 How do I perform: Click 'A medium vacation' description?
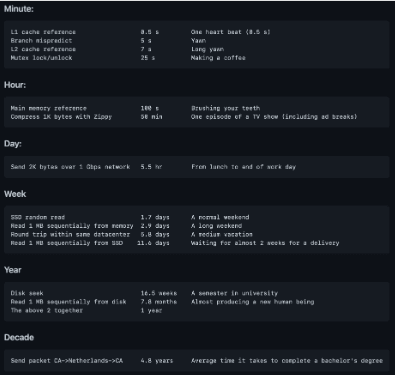(222, 235)
